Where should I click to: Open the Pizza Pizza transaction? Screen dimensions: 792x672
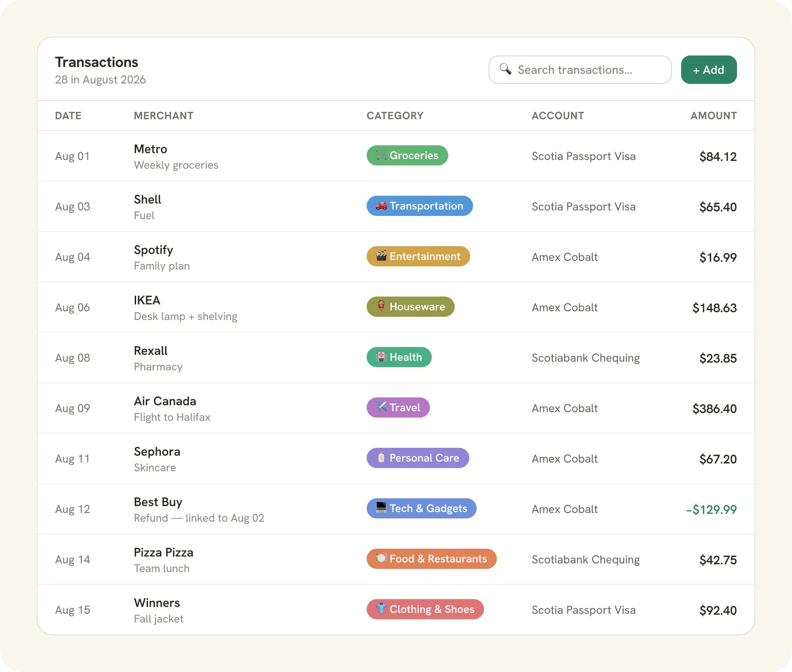pyautogui.click(x=396, y=560)
